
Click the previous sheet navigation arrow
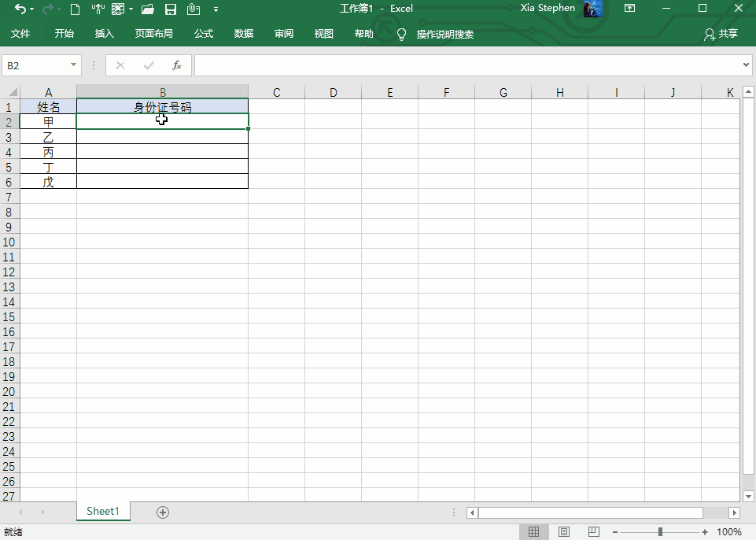click(x=20, y=512)
